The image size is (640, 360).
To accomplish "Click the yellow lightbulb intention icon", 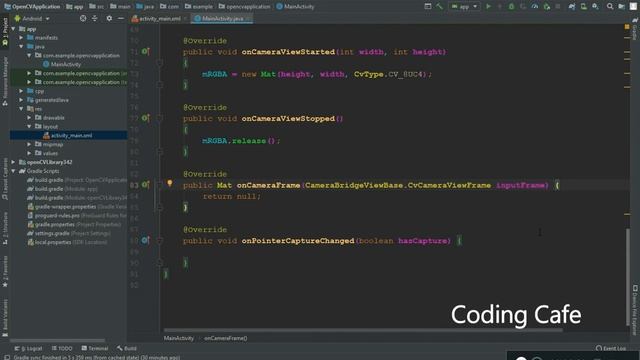I will 170,183.
